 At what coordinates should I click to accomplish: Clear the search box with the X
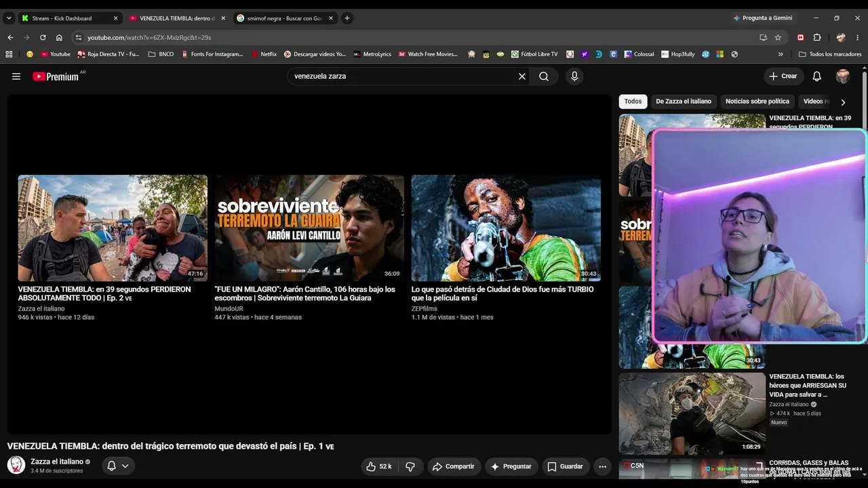[522, 77]
